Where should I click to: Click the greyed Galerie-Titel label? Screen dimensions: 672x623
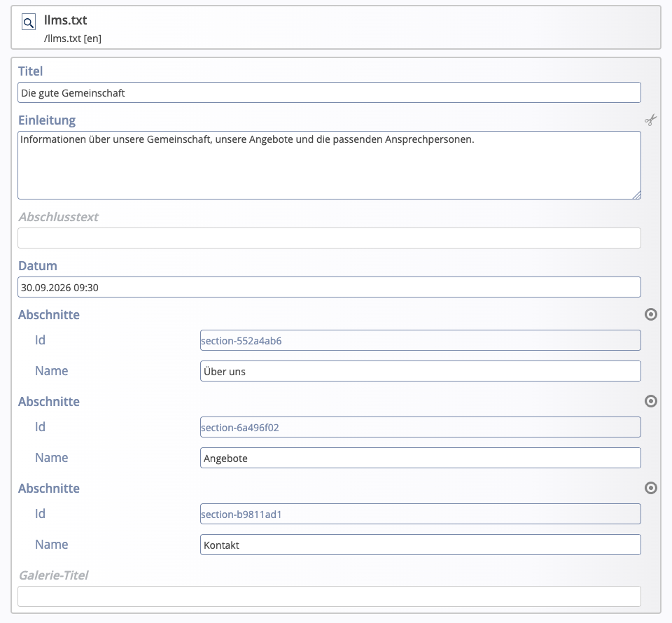click(54, 575)
